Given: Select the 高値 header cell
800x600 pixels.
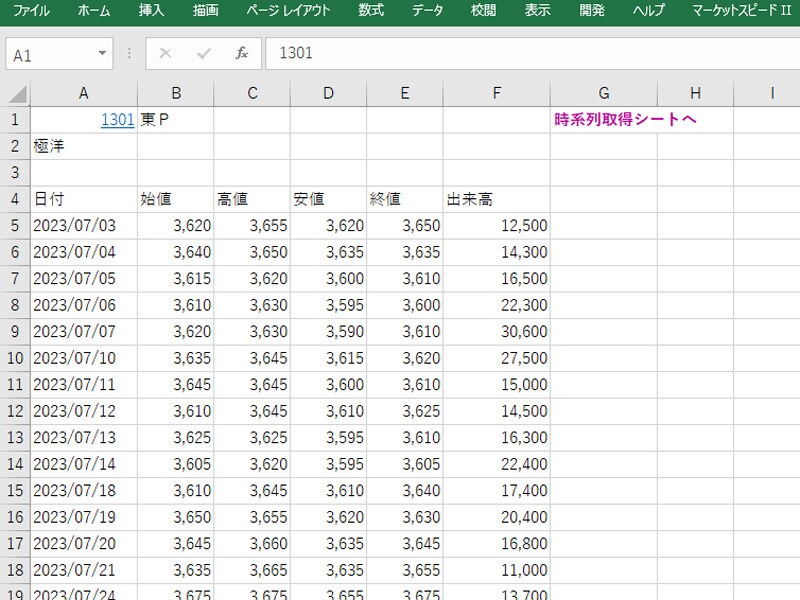Looking at the screenshot, I should tap(252, 199).
